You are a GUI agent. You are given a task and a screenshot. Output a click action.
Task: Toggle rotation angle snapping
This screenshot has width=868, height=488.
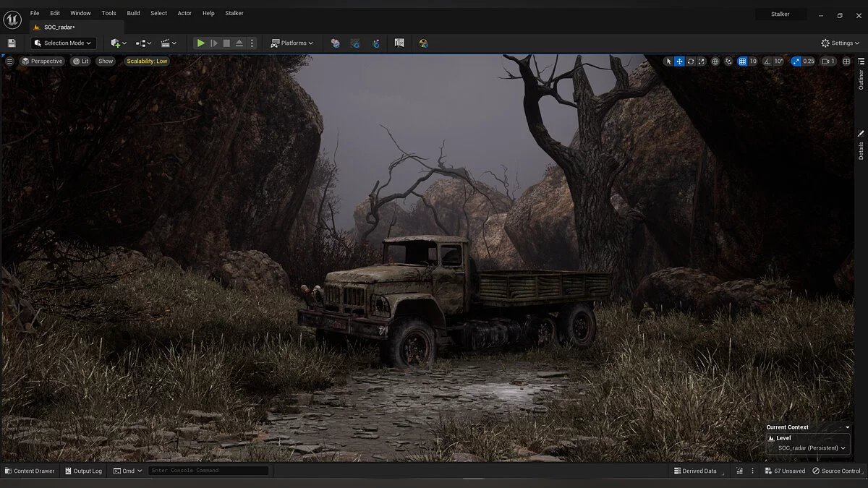(x=769, y=61)
